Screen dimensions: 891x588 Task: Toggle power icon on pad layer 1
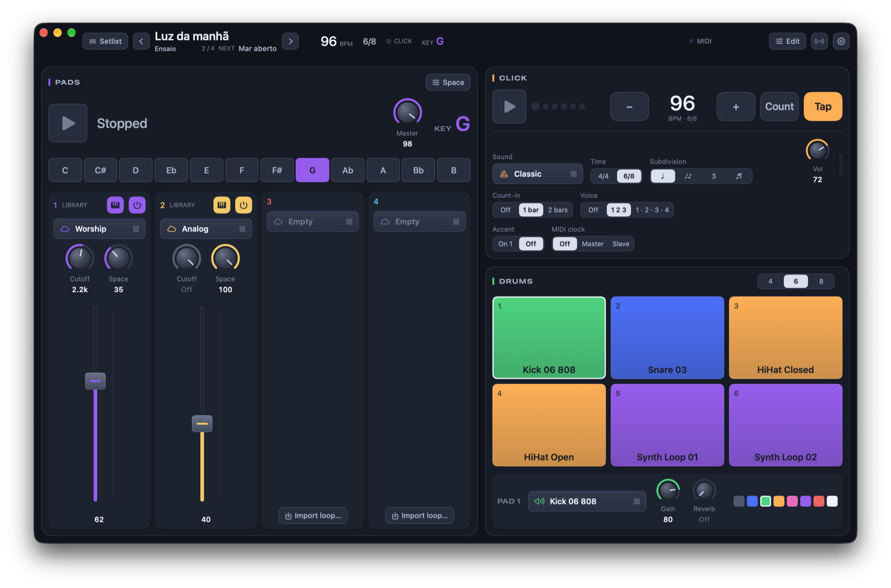point(137,205)
